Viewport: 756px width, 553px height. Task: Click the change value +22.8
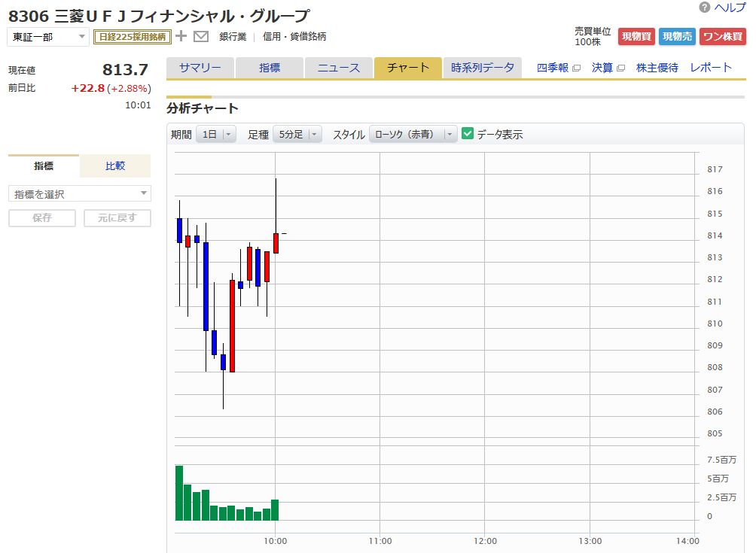tap(88, 88)
